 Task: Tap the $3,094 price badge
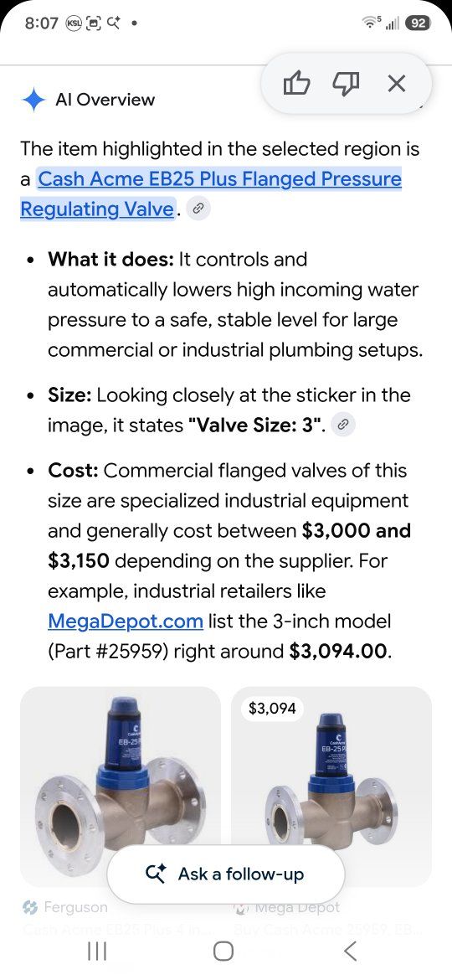coord(272,708)
